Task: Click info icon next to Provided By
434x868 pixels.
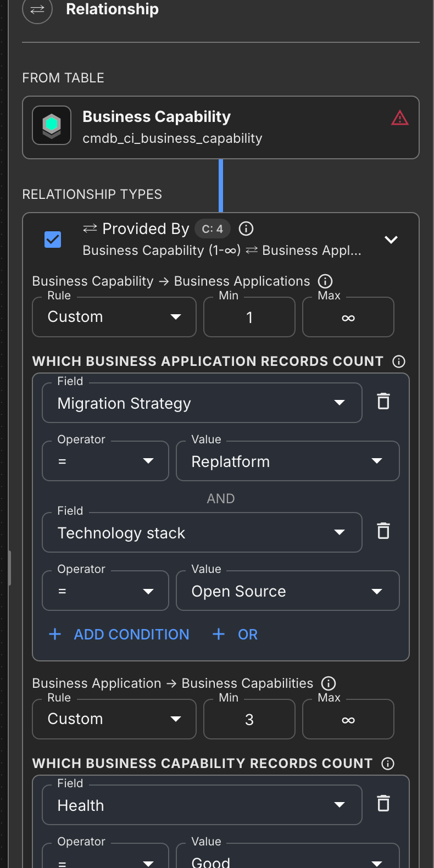Action: coord(246,229)
